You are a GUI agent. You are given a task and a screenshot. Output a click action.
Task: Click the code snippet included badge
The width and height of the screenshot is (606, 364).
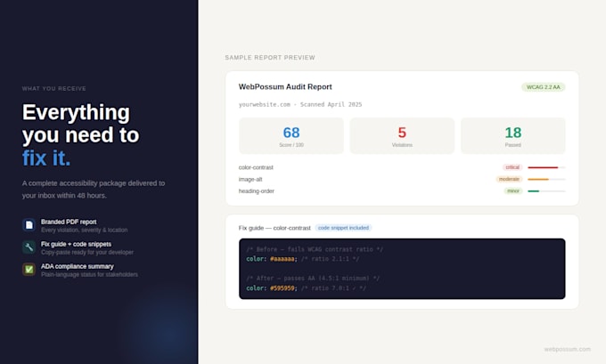click(x=343, y=228)
